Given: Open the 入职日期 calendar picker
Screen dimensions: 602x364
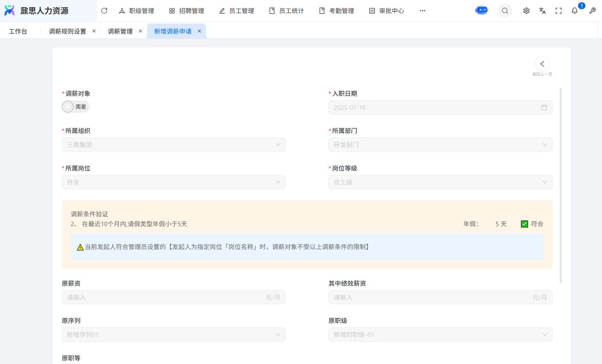Looking at the screenshot, I should (x=544, y=107).
